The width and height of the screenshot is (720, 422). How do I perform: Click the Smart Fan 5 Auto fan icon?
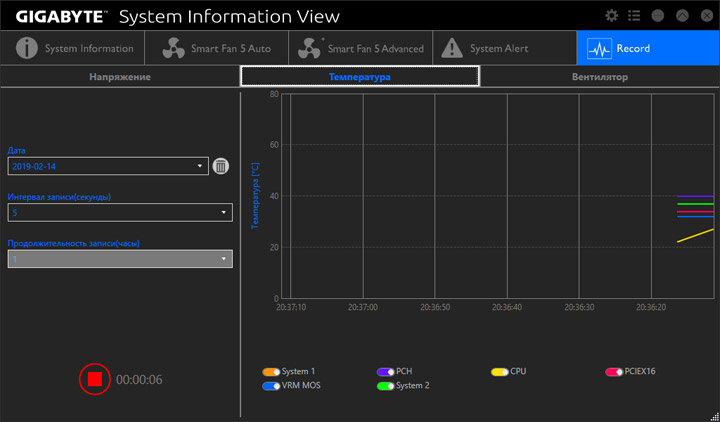tap(174, 48)
